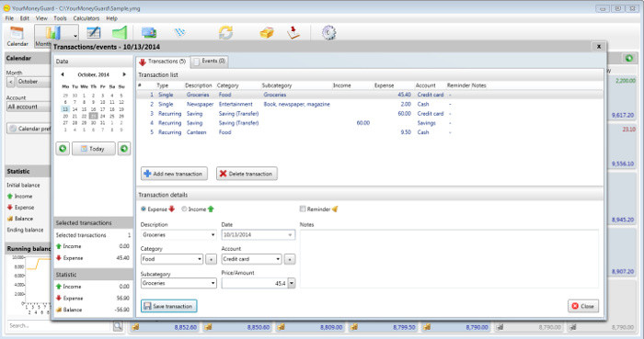Click plus button next to Account

[x=290, y=259]
